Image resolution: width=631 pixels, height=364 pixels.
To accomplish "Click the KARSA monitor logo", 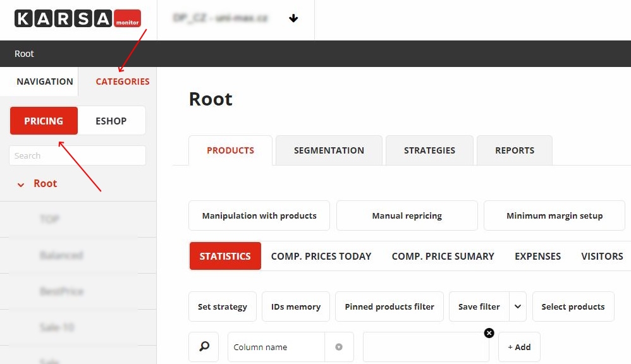I will [77, 19].
